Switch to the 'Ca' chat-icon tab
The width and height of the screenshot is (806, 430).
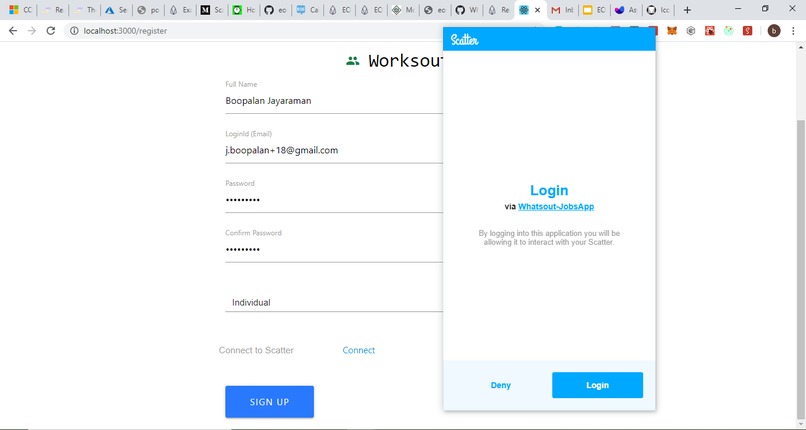pyautogui.click(x=307, y=10)
